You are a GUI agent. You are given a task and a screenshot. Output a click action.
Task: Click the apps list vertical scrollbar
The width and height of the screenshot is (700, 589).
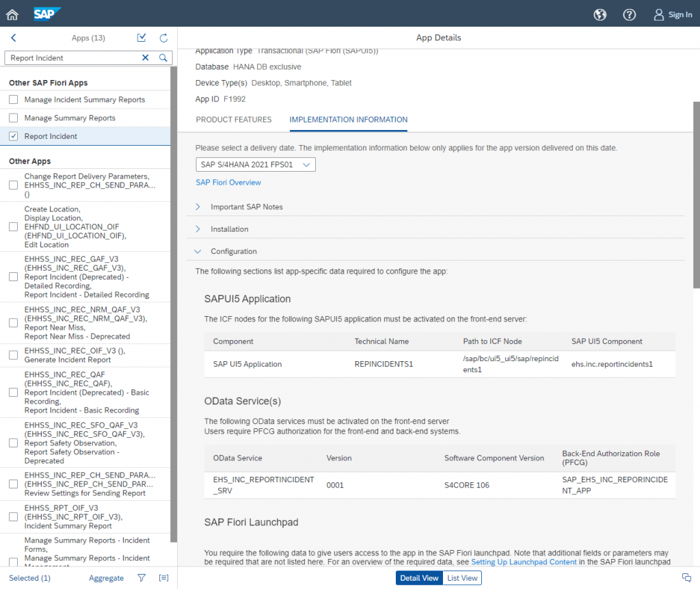coord(174,304)
